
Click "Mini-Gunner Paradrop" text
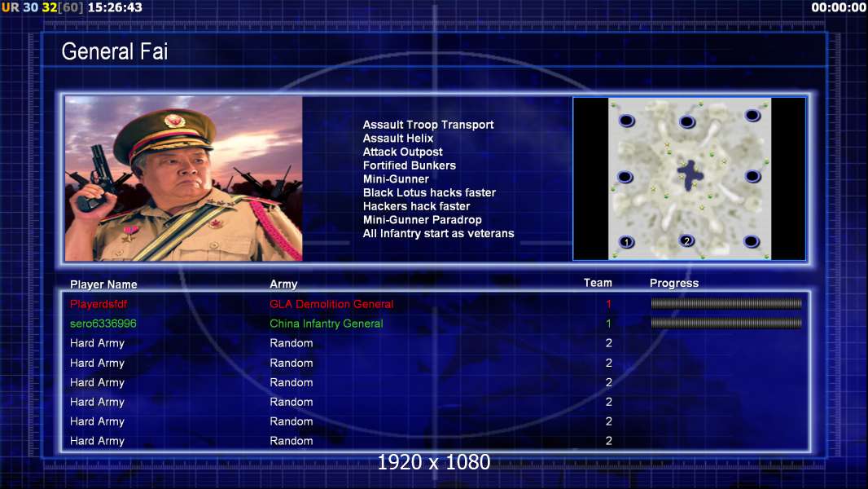point(422,220)
